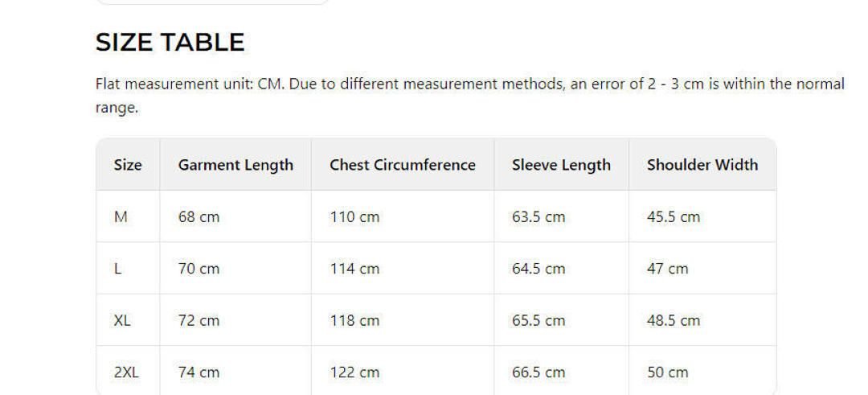Select the 65.5 cm sleeve length cell
Screen dimensions: 868x395
538,320
